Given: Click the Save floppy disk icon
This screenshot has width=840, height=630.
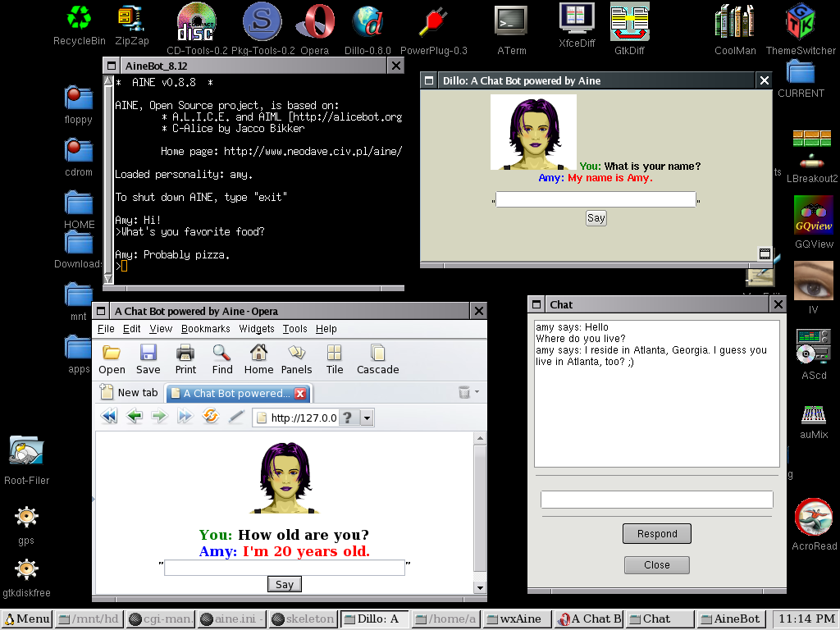Looking at the screenshot, I should (x=148, y=358).
